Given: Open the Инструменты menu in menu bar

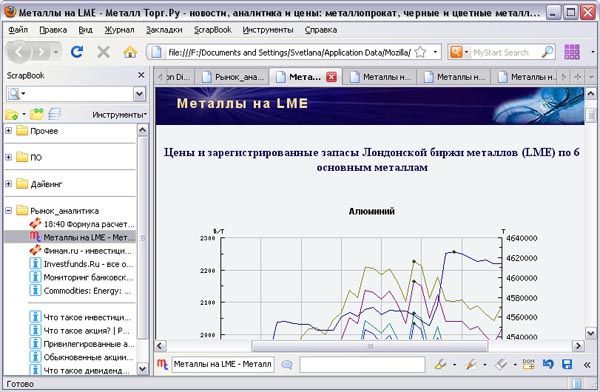Looking at the screenshot, I should 268,30.
